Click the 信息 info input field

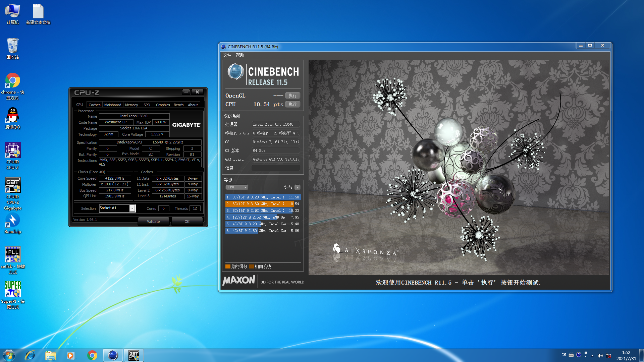(x=276, y=168)
